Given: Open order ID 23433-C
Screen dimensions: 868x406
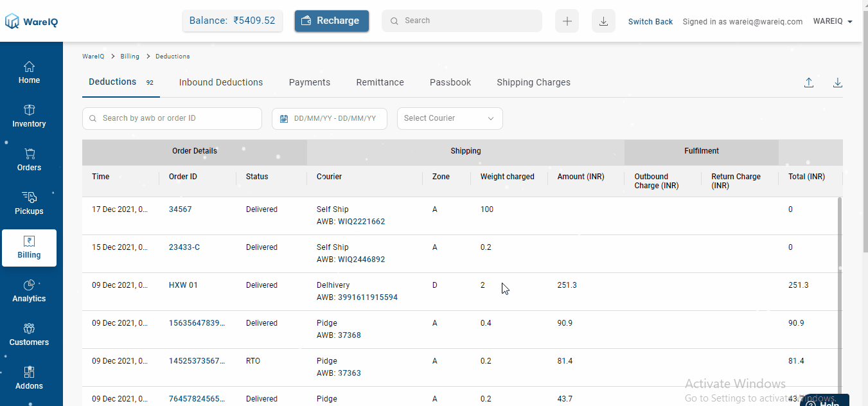Looking at the screenshot, I should tap(184, 247).
